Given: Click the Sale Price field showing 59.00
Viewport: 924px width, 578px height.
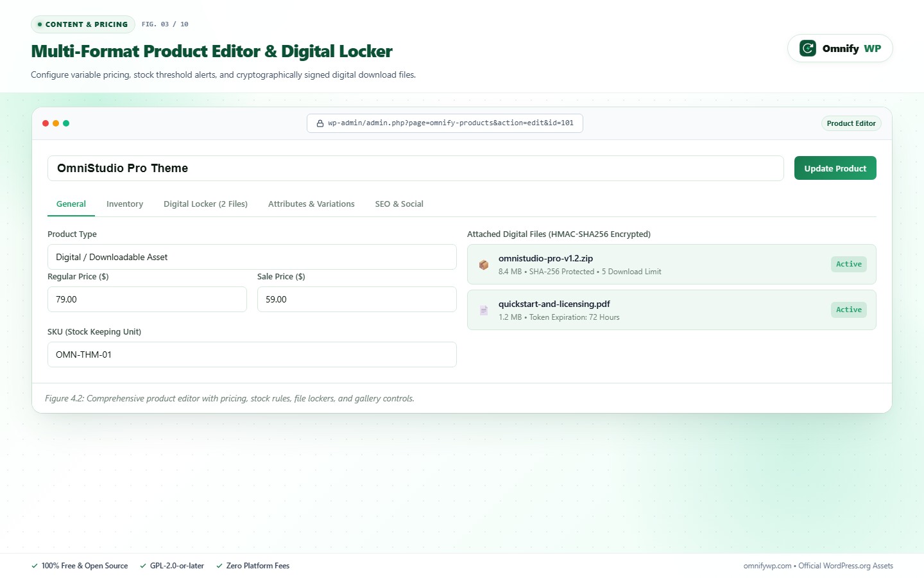Looking at the screenshot, I should pos(357,299).
